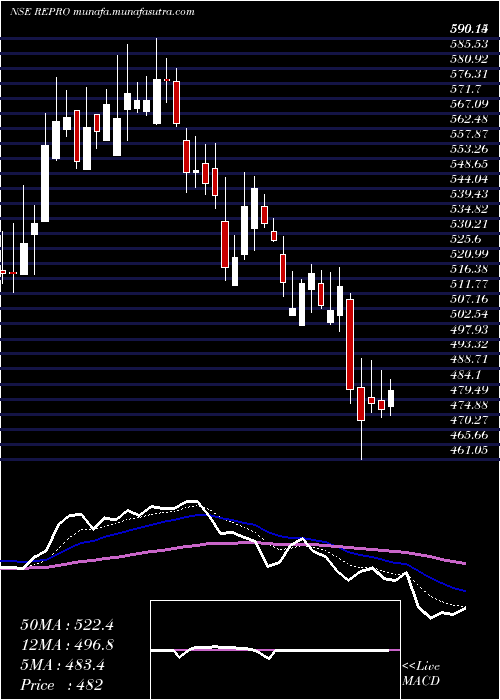This screenshot has height=700, width=500.
Task: Click the 470.27 price axis label
Action: point(468,420)
